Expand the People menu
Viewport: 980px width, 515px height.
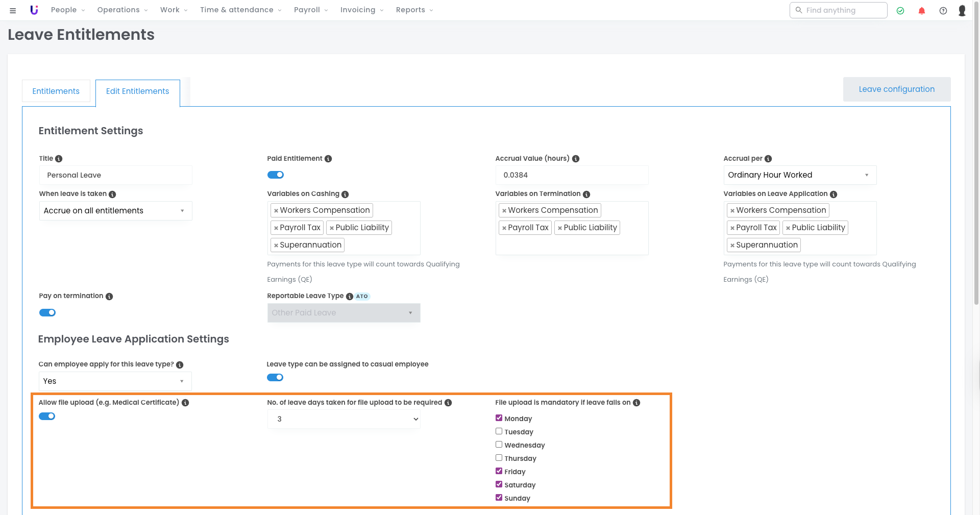click(68, 10)
